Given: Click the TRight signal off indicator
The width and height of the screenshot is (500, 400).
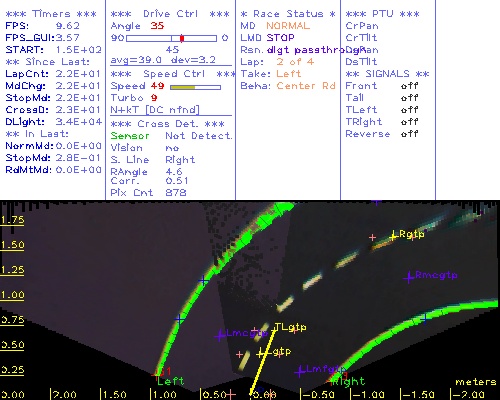Looking at the screenshot, I should pos(410,122).
